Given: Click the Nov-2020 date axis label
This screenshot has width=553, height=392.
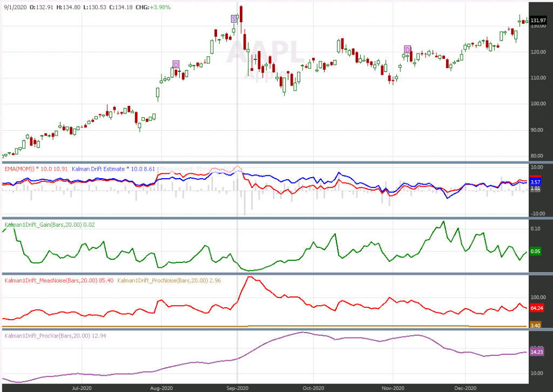Looking at the screenshot, I should tap(393, 388).
